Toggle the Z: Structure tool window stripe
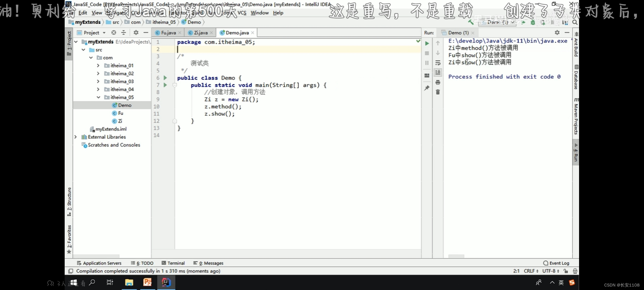This screenshot has height=290, width=644. [x=69, y=202]
